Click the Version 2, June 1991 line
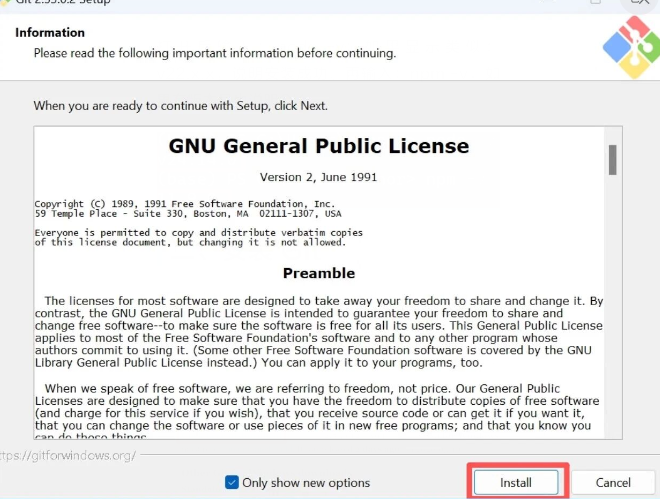 [318, 177]
